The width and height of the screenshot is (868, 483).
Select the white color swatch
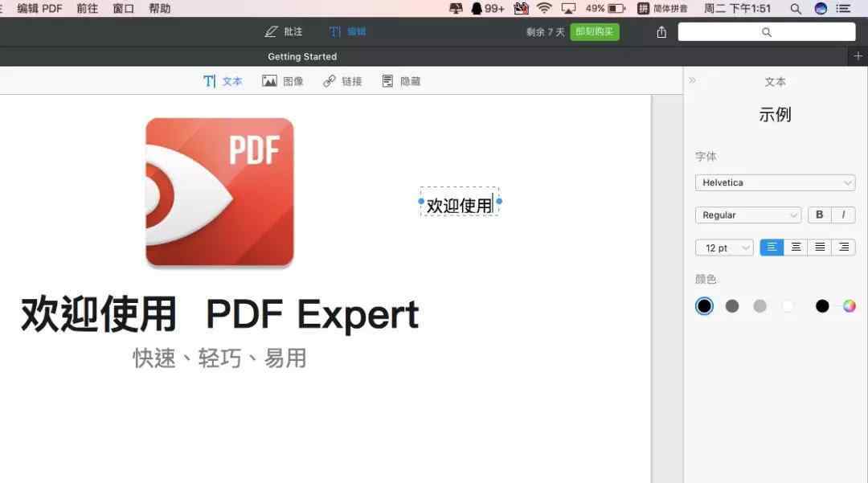[787, 306]
